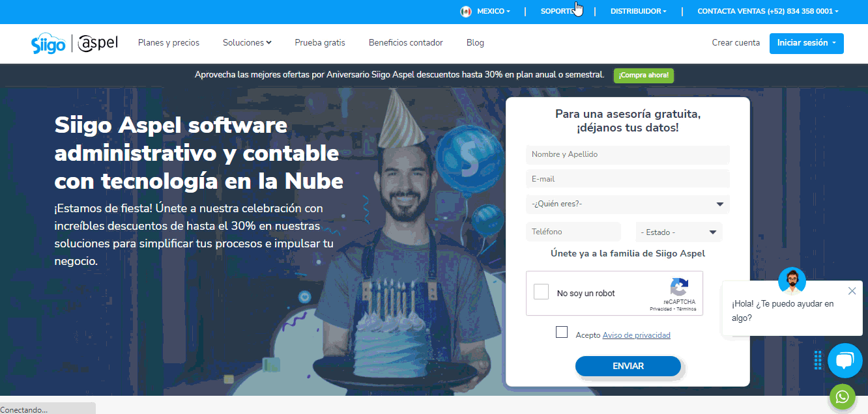Close the chat greeting popup

pos(852,291)
